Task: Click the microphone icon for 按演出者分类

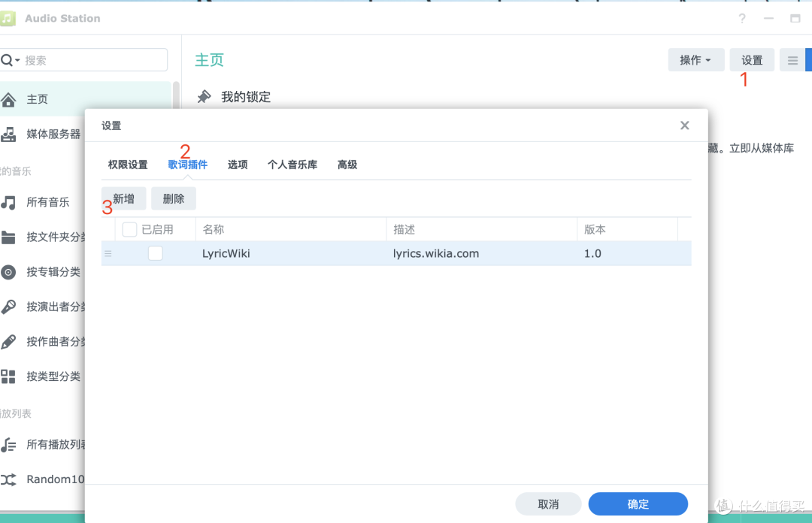Action: coord(8,307)
